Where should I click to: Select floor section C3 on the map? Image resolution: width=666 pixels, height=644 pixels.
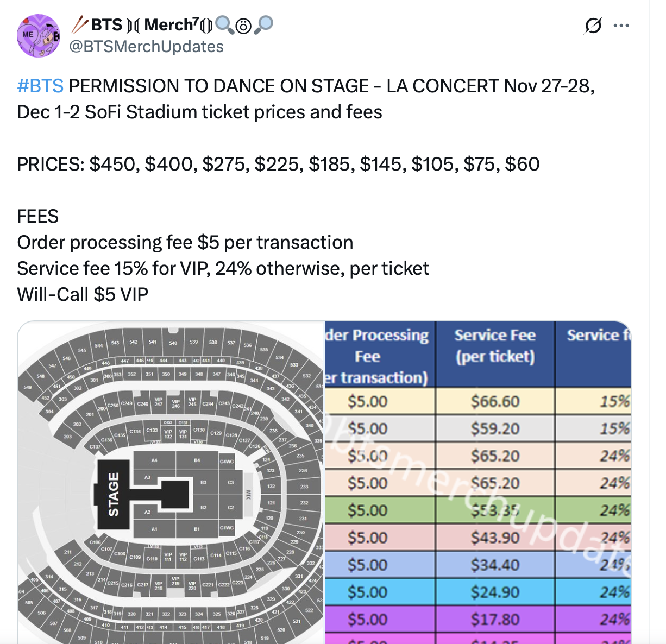coord(231,482)
